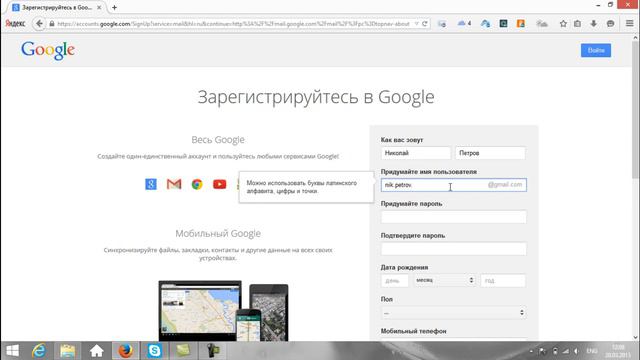Click the last name field containing Петров
Screen dimensions: 640x360
490,153
